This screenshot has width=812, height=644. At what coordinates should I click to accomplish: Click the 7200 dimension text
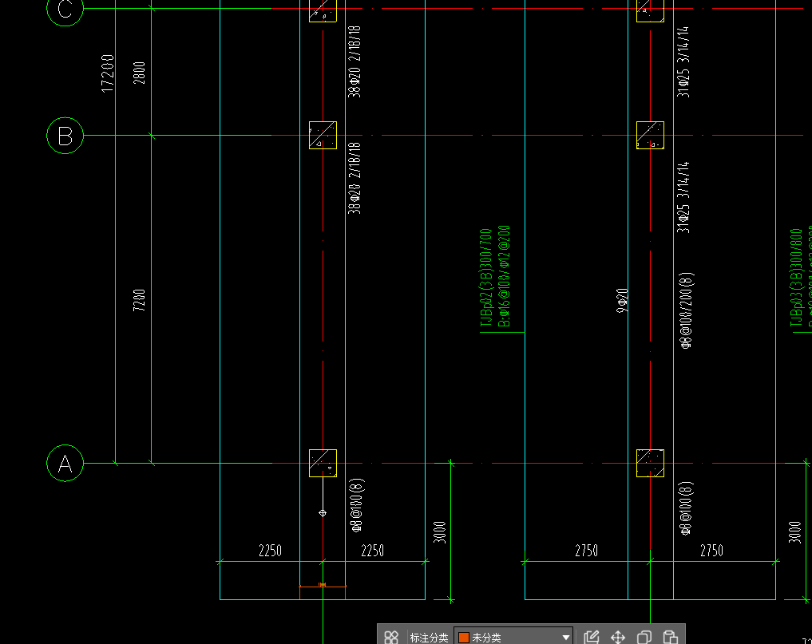point(139,300)
